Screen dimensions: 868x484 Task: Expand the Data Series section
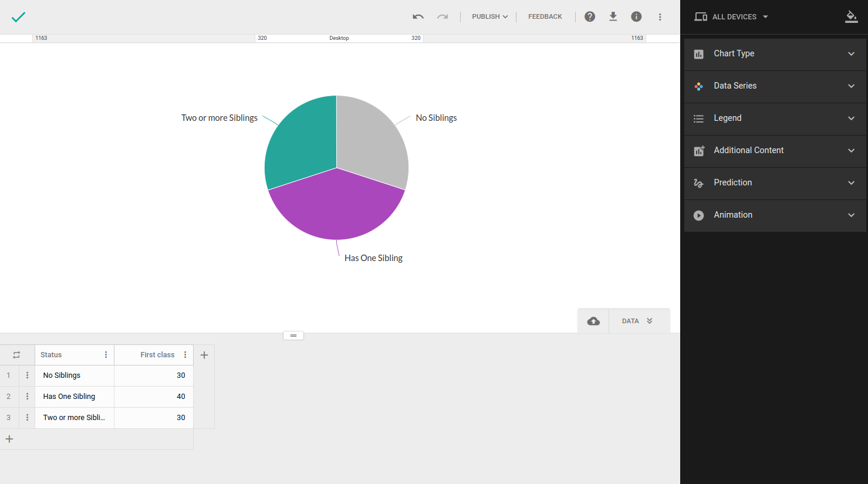coord(775,86)
